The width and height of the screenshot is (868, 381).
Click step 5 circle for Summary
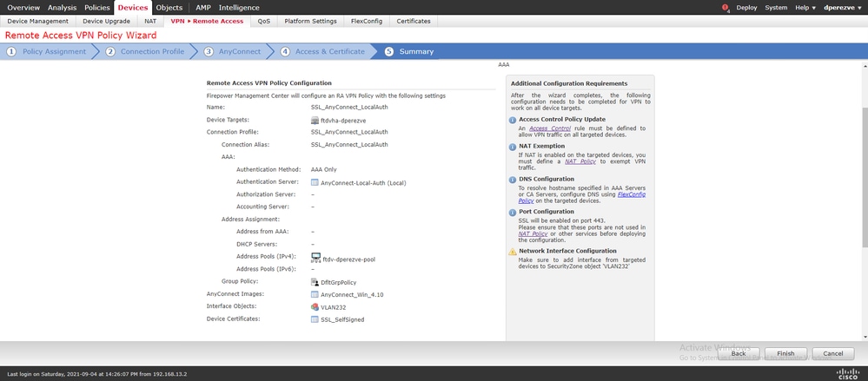(388, 51)
